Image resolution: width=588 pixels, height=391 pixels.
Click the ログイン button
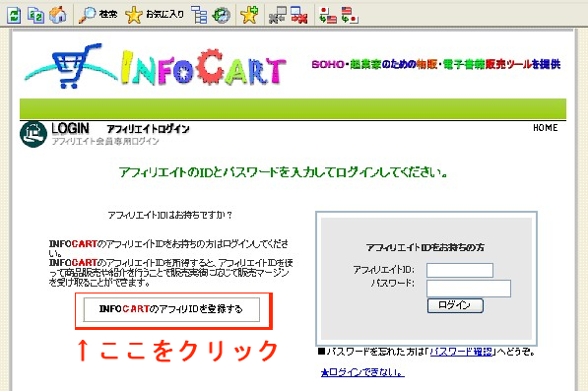(455, 305)
